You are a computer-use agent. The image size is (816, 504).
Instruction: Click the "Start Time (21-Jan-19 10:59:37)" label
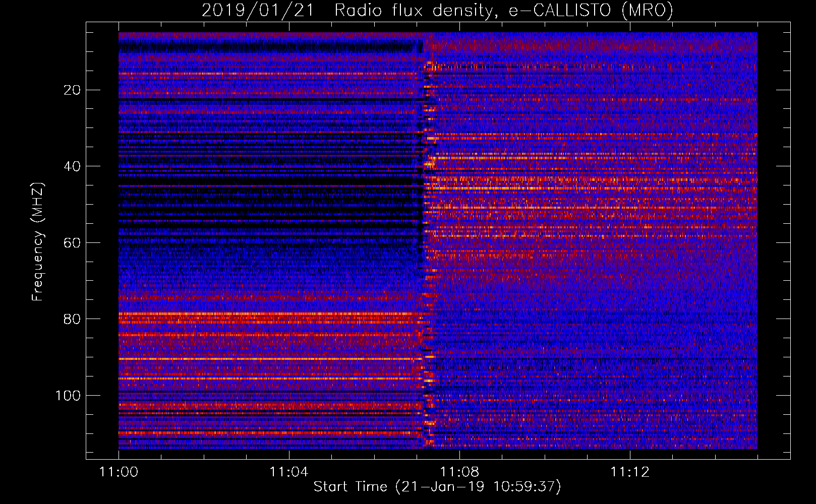[x=437, y=487]
